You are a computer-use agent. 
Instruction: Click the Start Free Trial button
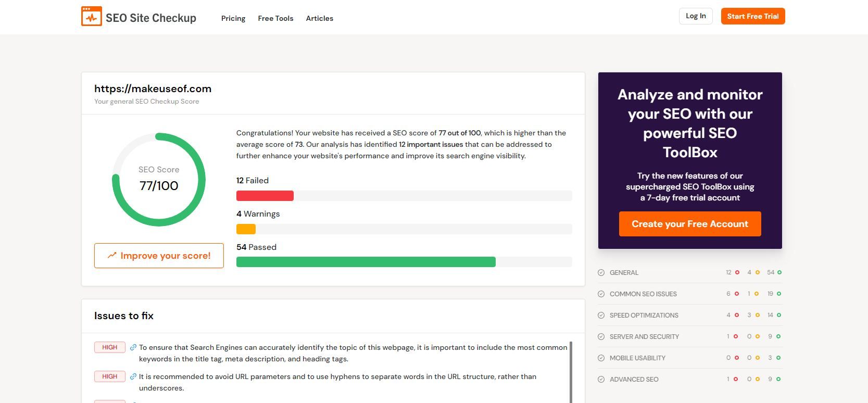(752, 16)
